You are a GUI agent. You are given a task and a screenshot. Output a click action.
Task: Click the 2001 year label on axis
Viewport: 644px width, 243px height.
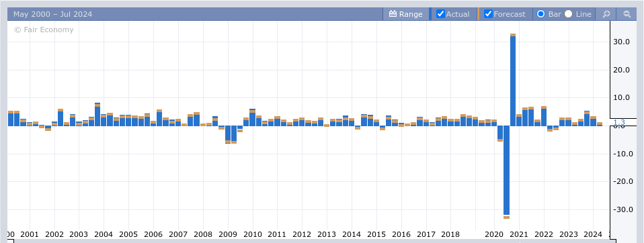[29, 234]
